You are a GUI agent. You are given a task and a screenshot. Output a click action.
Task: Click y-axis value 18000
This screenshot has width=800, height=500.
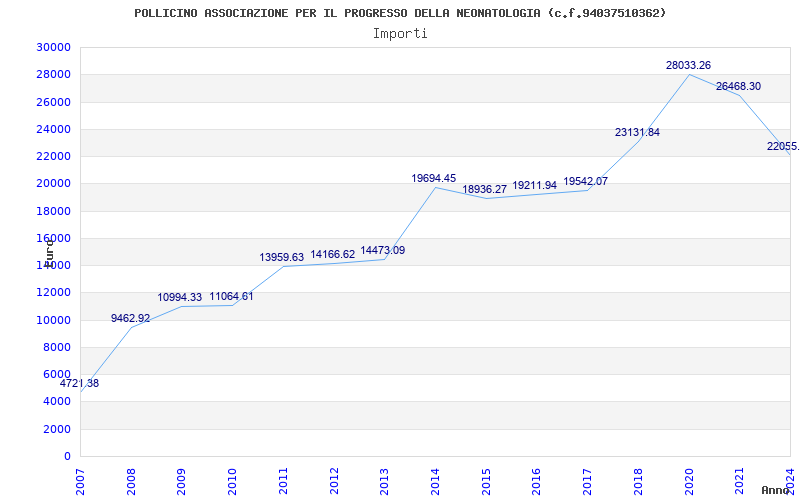point(53,211)
